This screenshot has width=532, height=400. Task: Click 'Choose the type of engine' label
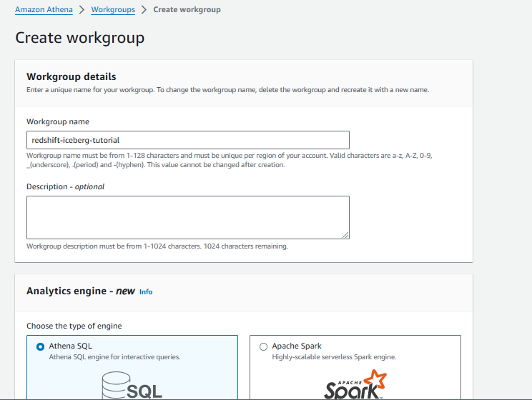[74, 326]
